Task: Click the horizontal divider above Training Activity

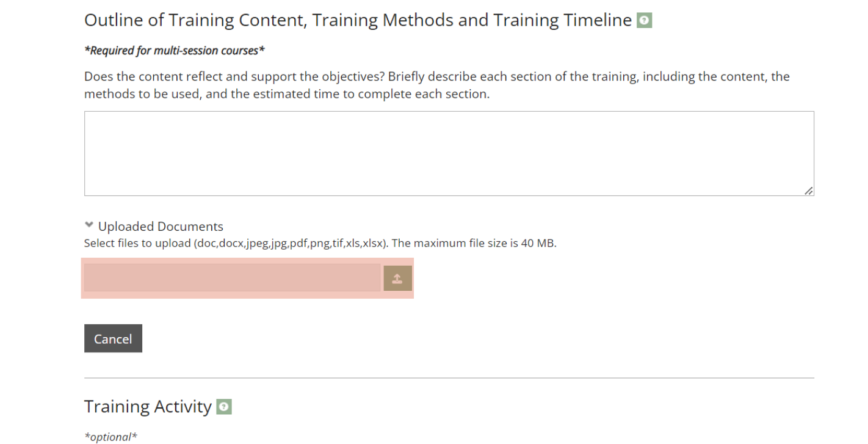Action: 449,378
